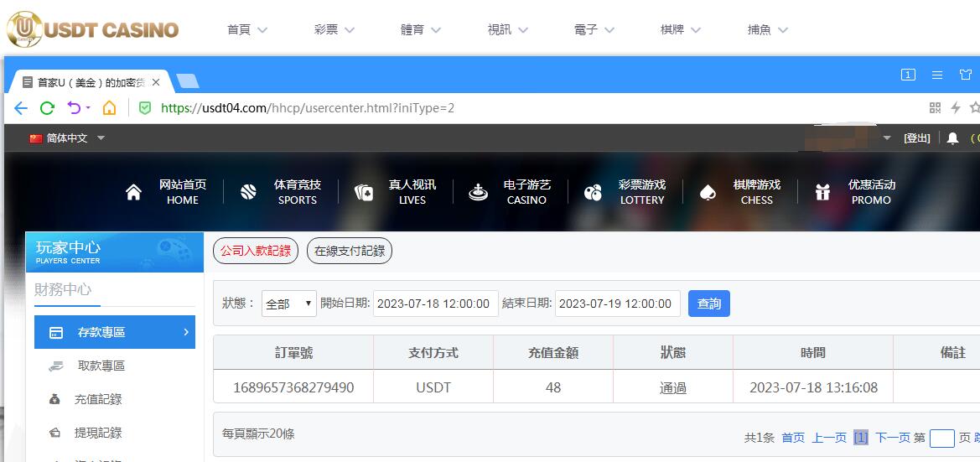Click the 网站首页 HOME house icon
The height and width of the screenshot is (462, 980).
133,193
